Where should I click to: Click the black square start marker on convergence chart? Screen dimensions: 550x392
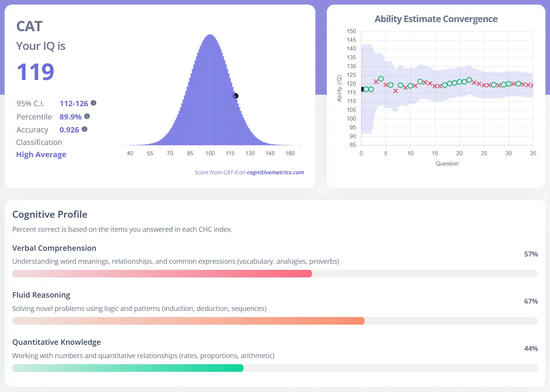click(362, 89)
